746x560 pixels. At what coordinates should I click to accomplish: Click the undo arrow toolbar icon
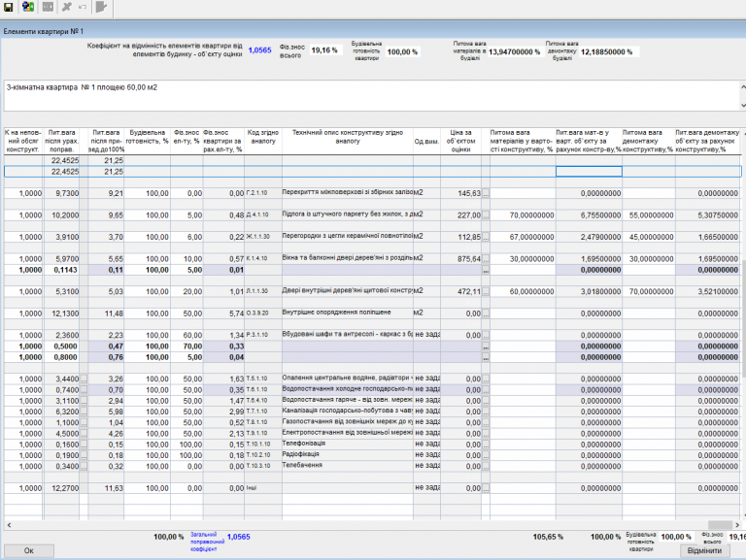tap(83, 8)
